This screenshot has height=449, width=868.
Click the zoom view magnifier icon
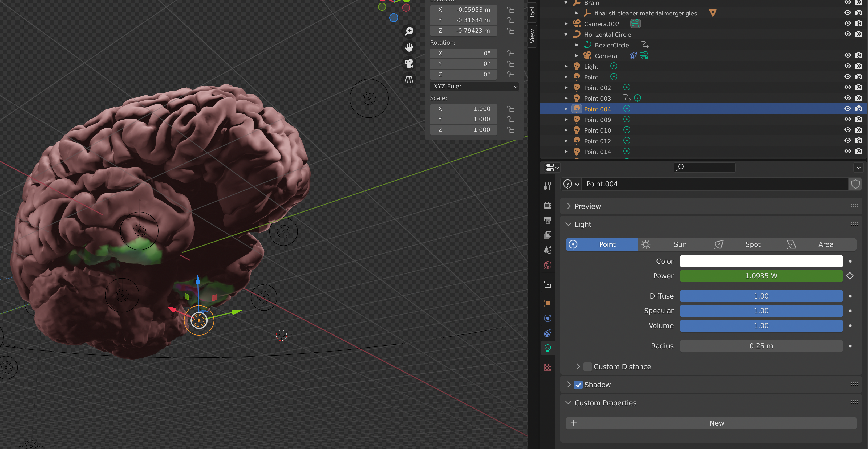coord(409,31)
